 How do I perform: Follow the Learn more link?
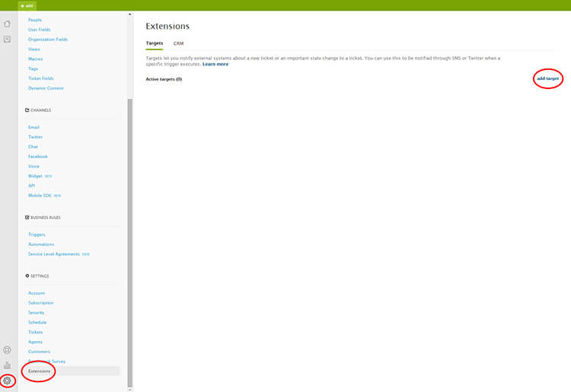pos(215,64)
